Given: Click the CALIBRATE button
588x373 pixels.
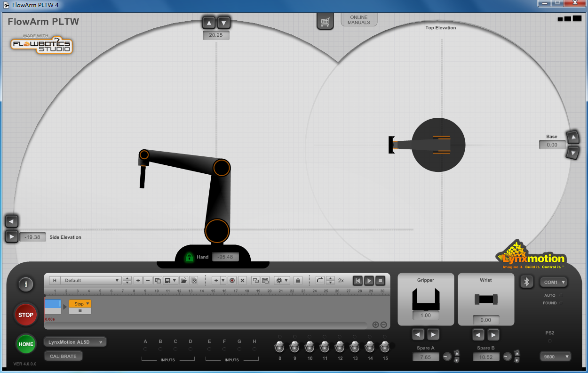Looking at the screenshot, I should (x=63, y=356).
